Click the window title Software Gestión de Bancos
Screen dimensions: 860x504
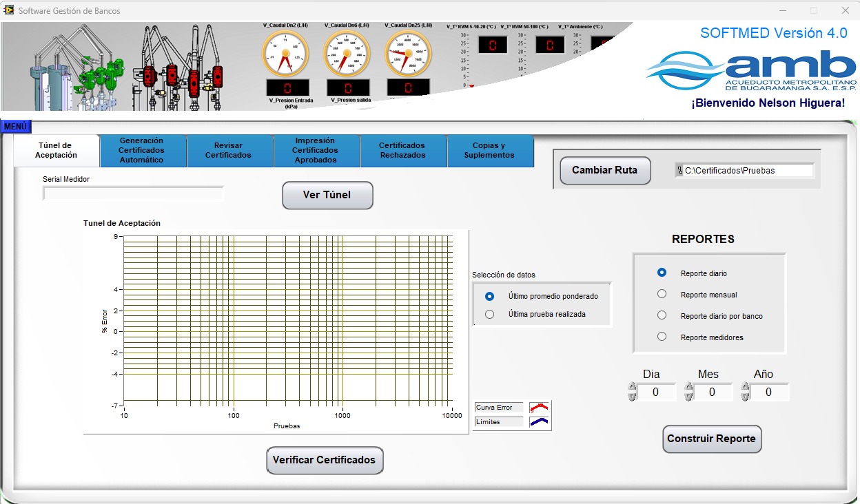tap(69, 11)
